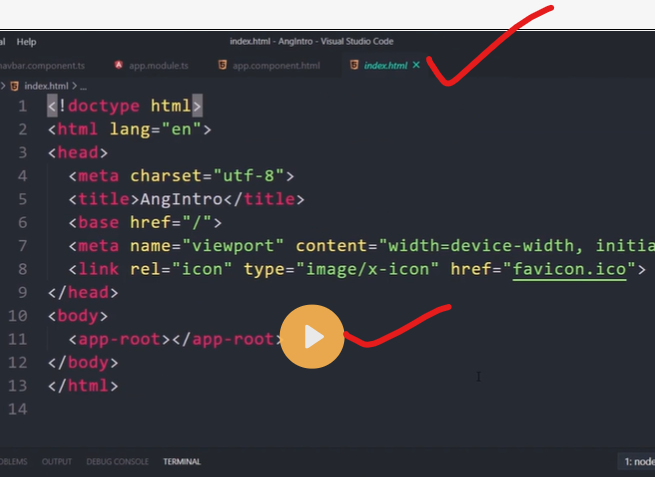The image size is (655, 477).
Task: Close the index.html editor tab
Action: coord(416,65)
